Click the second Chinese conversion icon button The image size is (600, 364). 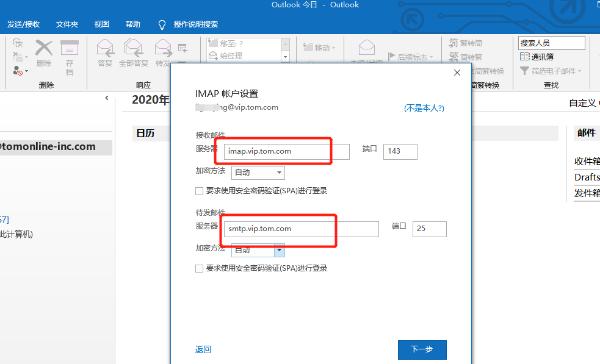(466, 57)
